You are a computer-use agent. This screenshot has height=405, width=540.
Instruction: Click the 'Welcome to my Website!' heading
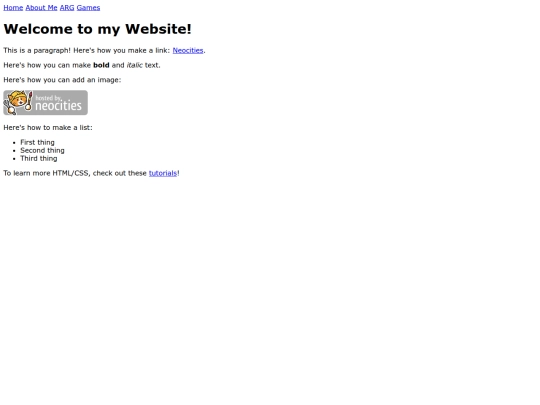point(97,29)
